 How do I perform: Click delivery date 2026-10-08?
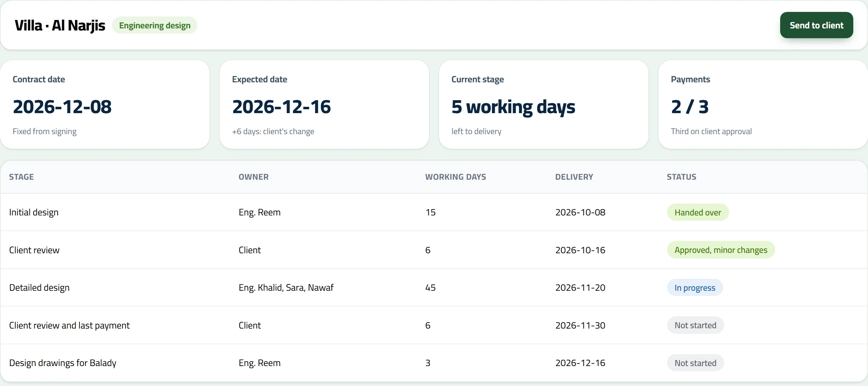(x=580, y=212)
